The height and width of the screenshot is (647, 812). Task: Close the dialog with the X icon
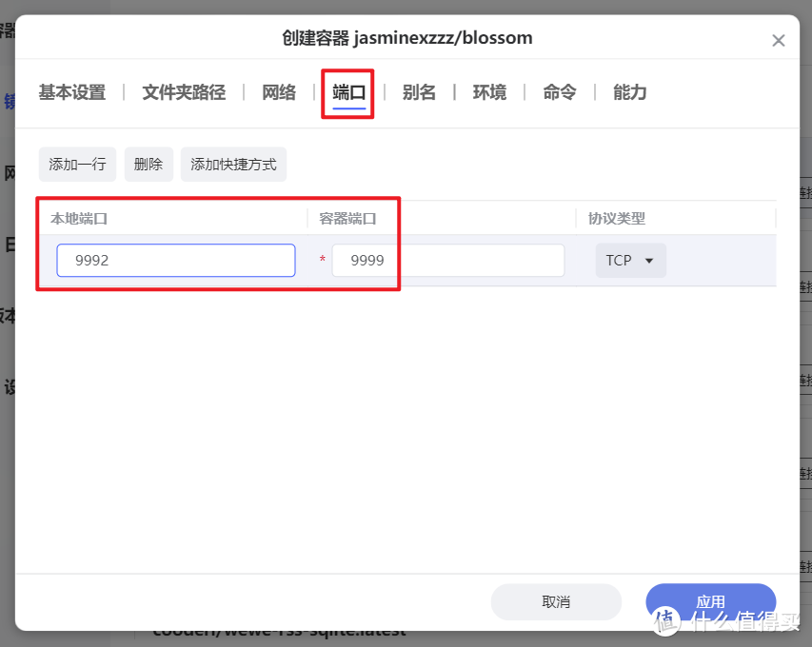(x=779, y=39)
